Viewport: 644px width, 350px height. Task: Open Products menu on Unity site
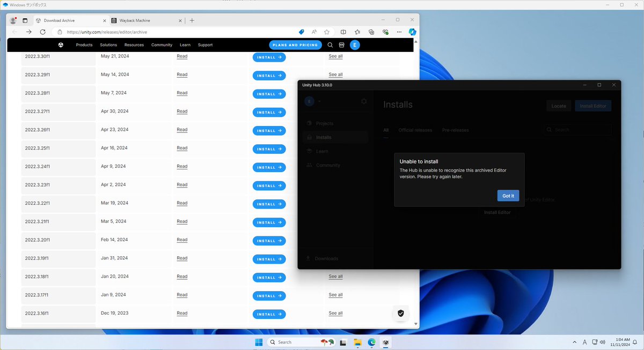(x=84, y=45)
